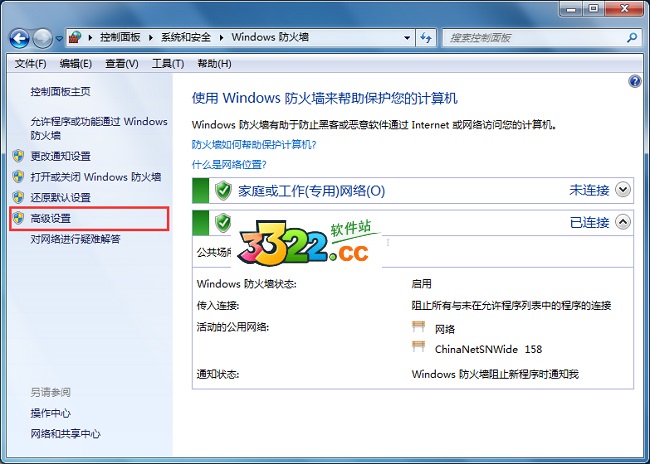Screen dimensions: 650x464
Task: Collapse the 已连接 public network section chevron
Action: pyautogui.click(x=622, y=222)
